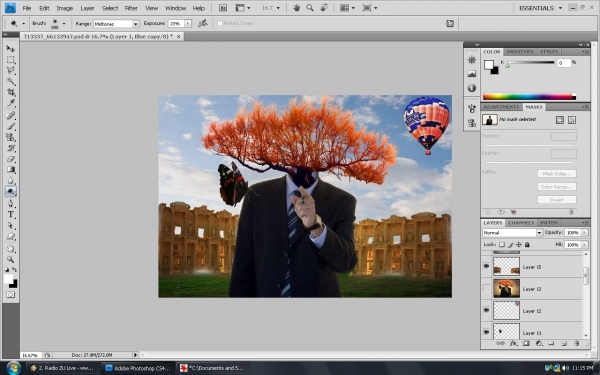The image size is (600, 375).
Task: Select the Eyedropper tool
Action: pos(10,103)
